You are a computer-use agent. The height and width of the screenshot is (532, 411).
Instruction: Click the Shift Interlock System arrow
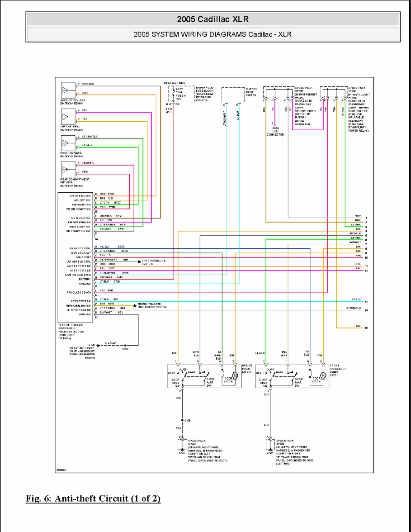pos(139,261)
